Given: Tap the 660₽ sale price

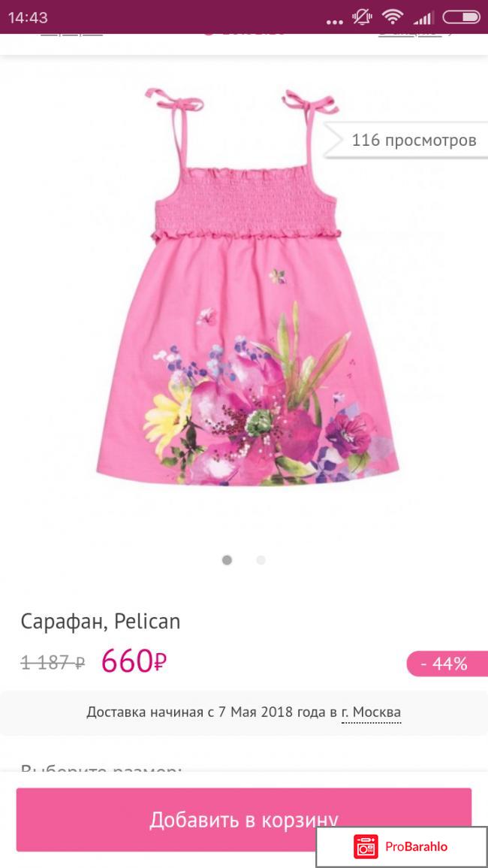Looking at the screenshot, I should [134, 661].
